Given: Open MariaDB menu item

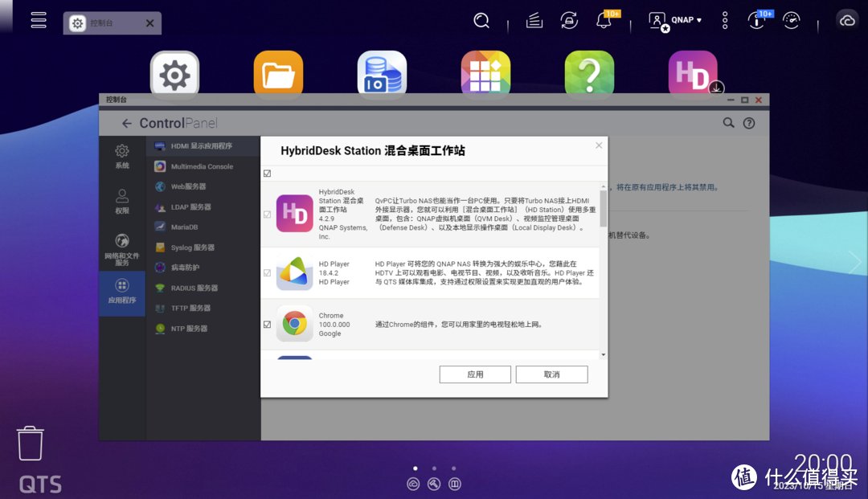Looking at the screenshot, I should click(203, 227).
